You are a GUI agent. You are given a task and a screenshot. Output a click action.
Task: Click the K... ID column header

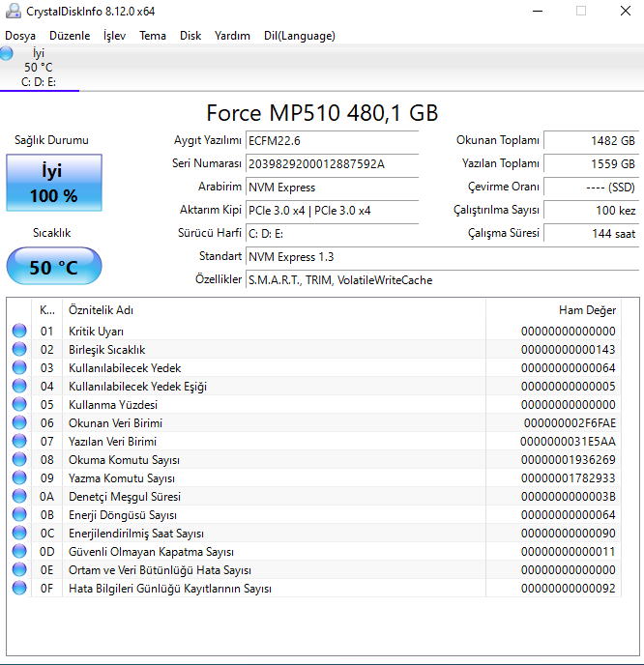tap(47, 310)
